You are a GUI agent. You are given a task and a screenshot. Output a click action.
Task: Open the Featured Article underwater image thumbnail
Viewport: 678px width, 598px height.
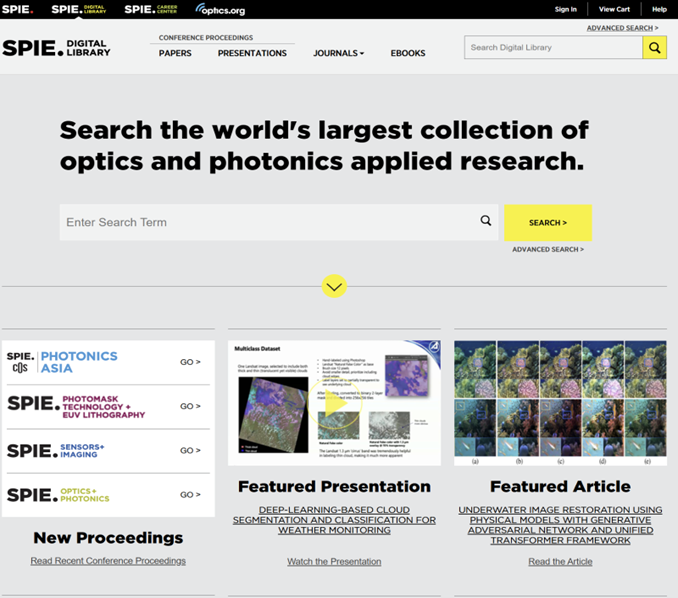[560, 402]
